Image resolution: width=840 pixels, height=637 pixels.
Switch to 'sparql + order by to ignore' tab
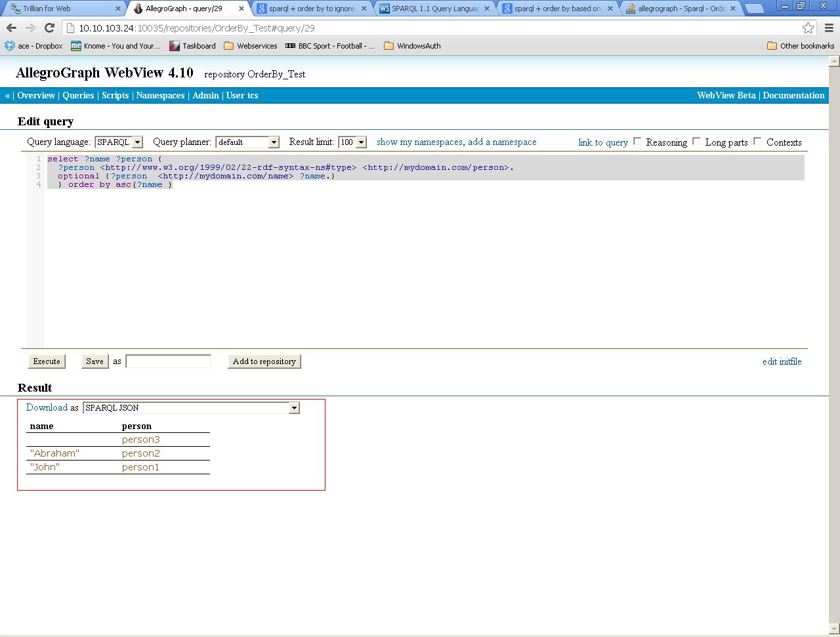[x=312, y=9]
